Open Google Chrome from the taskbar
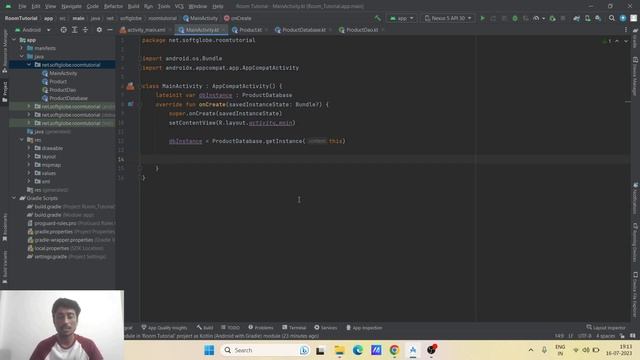Image resolution: width=640 pixels, height=360 pixels. [394, 350]
